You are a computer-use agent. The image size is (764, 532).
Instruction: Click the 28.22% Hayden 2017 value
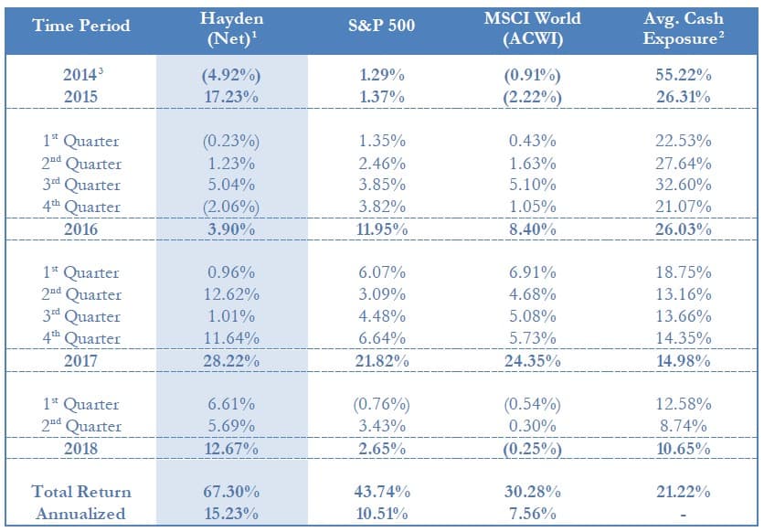pos(232,361)
